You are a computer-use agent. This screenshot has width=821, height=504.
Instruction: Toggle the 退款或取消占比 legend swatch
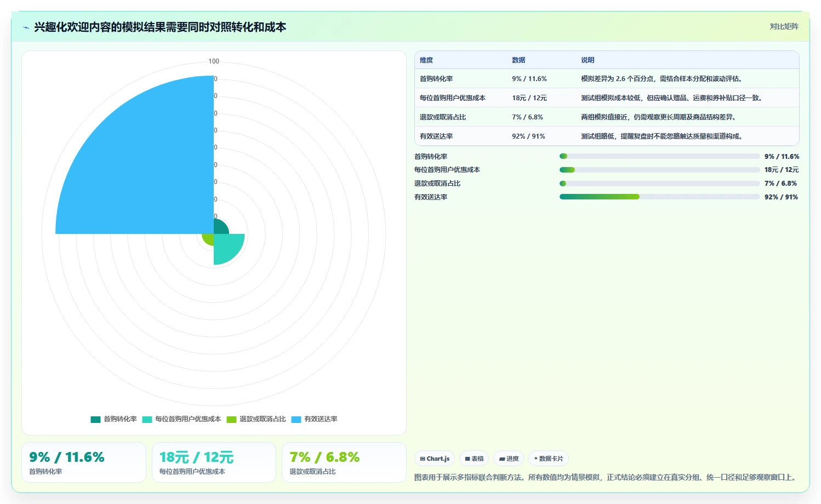(x=231, y=419)
